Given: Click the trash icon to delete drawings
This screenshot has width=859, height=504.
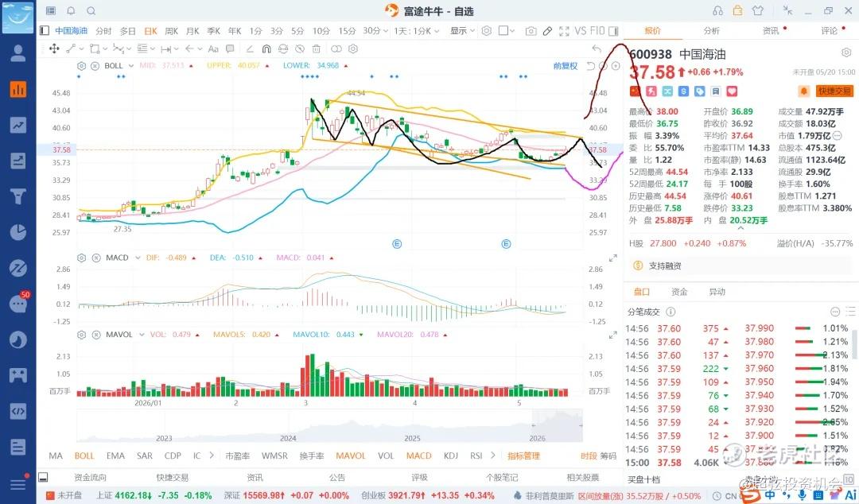Looking at the screenshot, I should (316, 48).
